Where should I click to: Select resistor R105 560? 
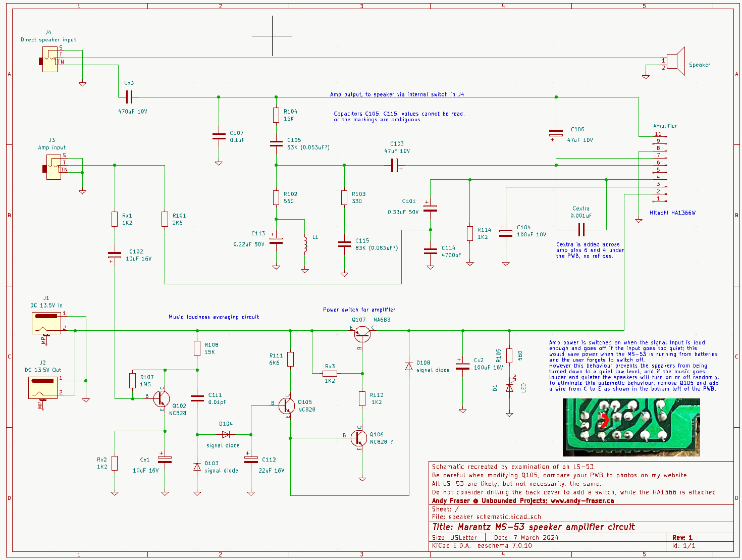509,355
